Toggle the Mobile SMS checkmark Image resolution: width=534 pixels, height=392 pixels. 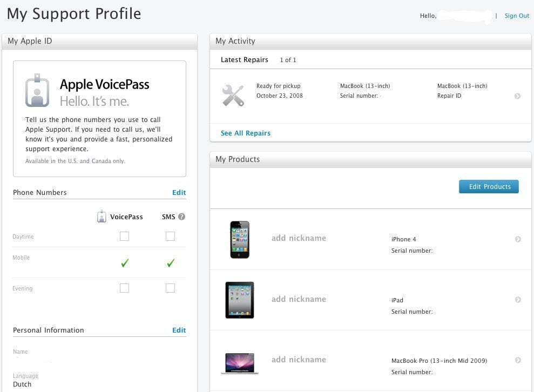pos(171,263)
